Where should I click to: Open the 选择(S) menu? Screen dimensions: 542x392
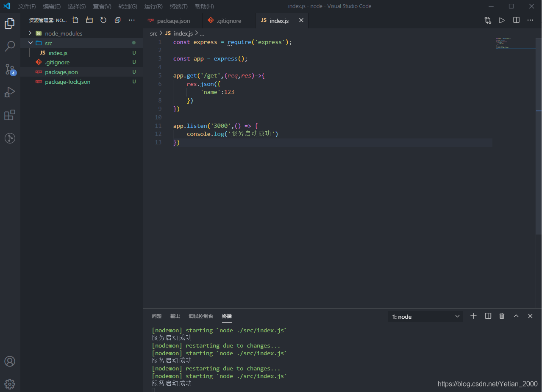(x=77, y=6)
